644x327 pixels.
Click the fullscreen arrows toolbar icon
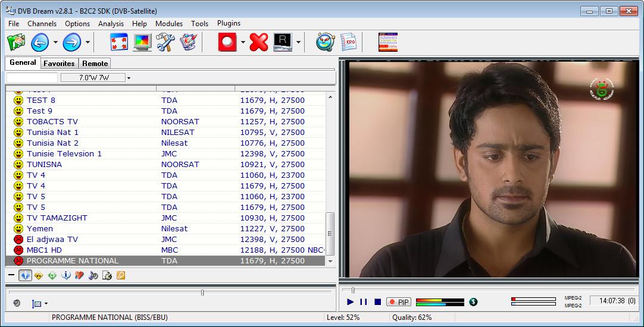pos(119,42)
